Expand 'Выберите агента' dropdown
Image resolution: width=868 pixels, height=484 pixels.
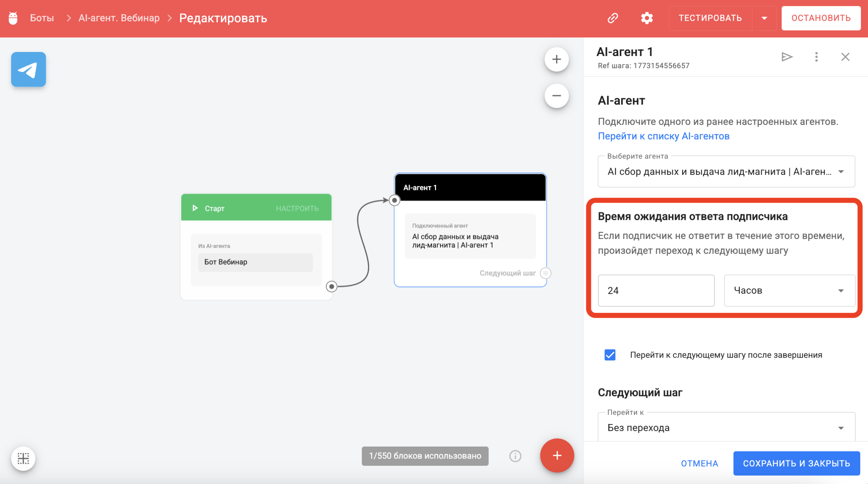pyautogui.click(x=726, y=172)
